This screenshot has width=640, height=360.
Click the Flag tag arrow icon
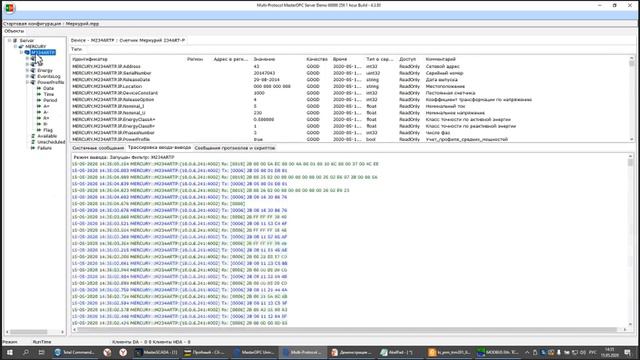point(39,130)
